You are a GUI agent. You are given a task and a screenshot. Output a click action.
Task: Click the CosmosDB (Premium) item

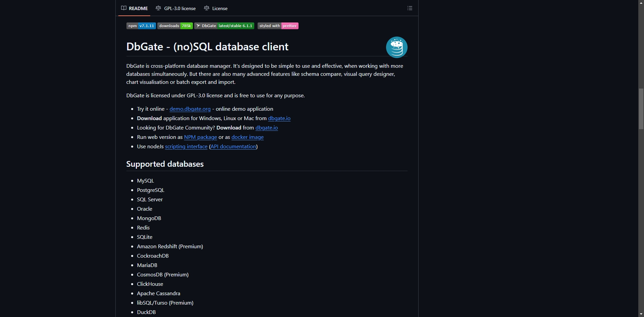pyautogui.click(x=163, y=275)
